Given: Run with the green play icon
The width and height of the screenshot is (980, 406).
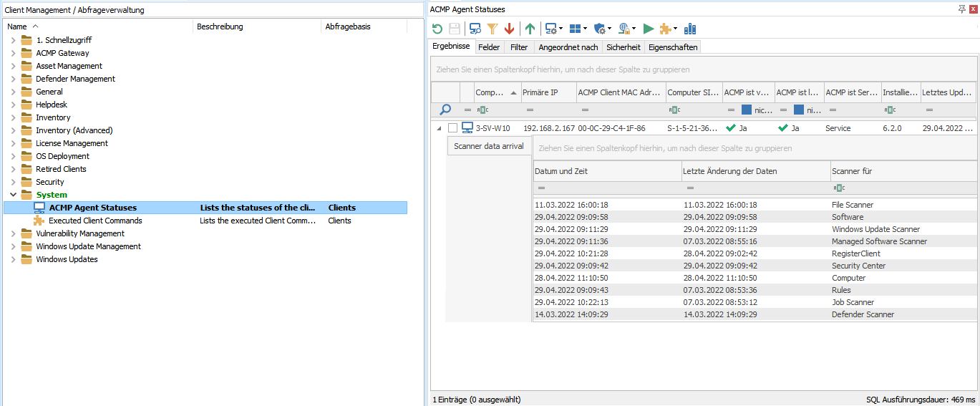Looking at the screenshot, I should tap(648, 29).
